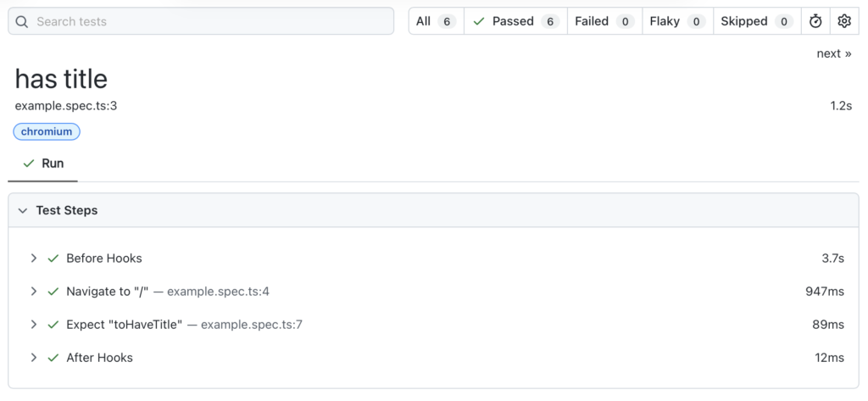Viewport: 868px width, 401px height.
Task: Expand the Before Hooks step
Action: coord(34,259)
